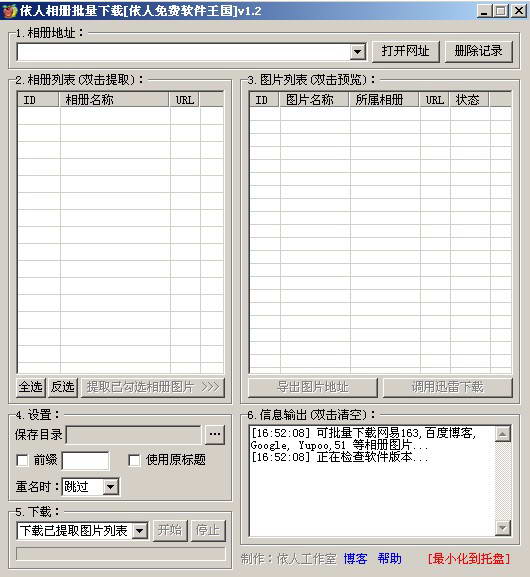Image resolution: width=530 pixels, height=577 pixels.
Task: Click the app icon in title bar
Action: click(9, 11)
